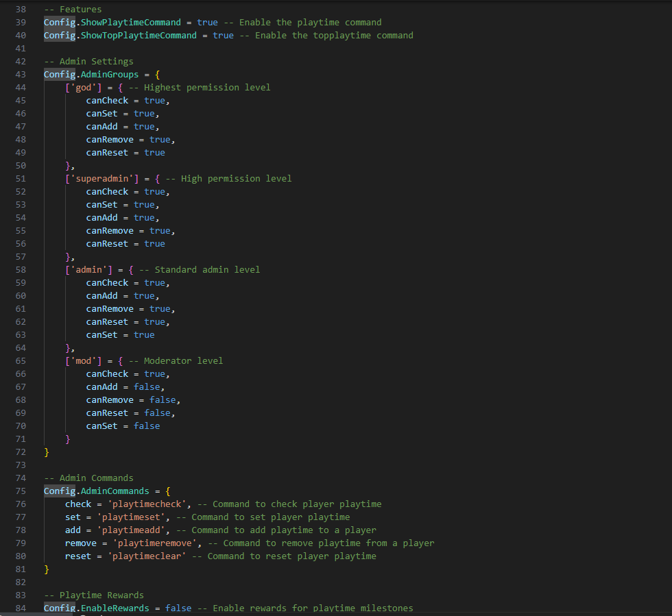Click line number 75 in the gutter
672x616 pixels.
[21, 491]
